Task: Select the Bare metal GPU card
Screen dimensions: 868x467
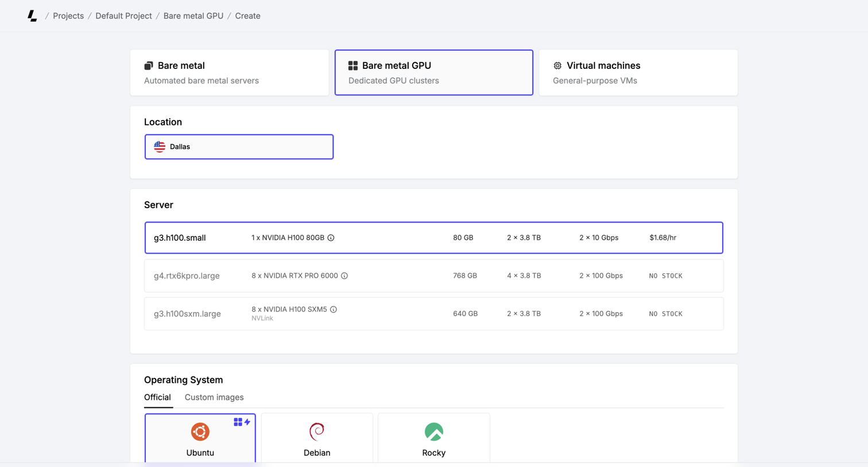Action: (434, 72)
